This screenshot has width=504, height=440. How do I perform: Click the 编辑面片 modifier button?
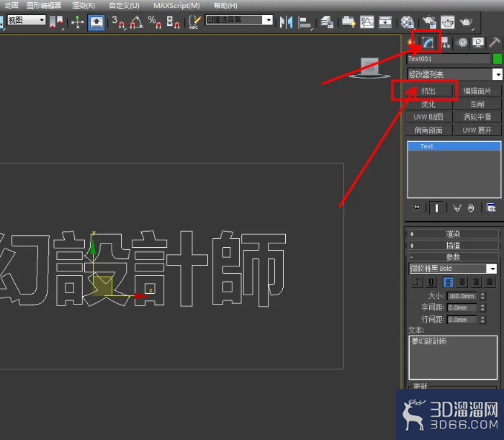[x=477, y=91]
